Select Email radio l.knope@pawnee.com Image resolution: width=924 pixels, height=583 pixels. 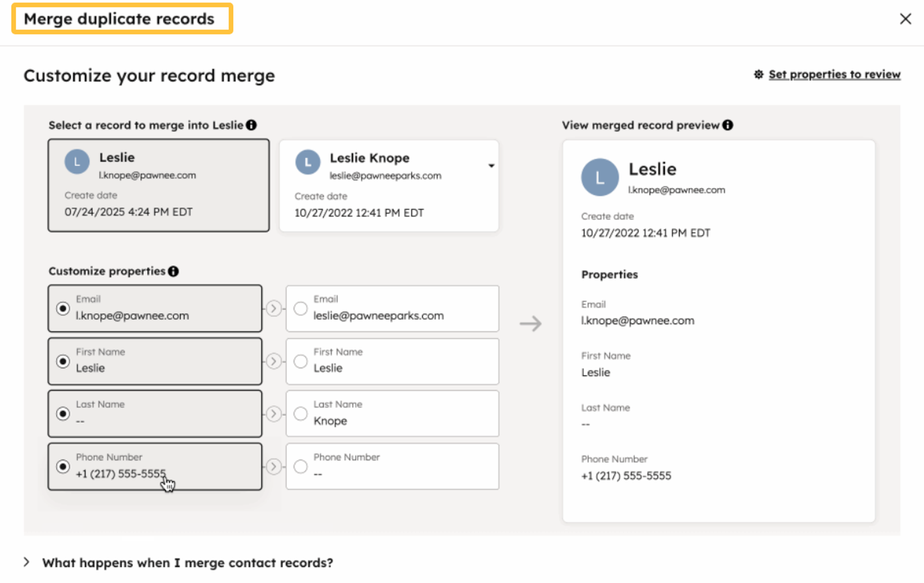tap(63, 308)
